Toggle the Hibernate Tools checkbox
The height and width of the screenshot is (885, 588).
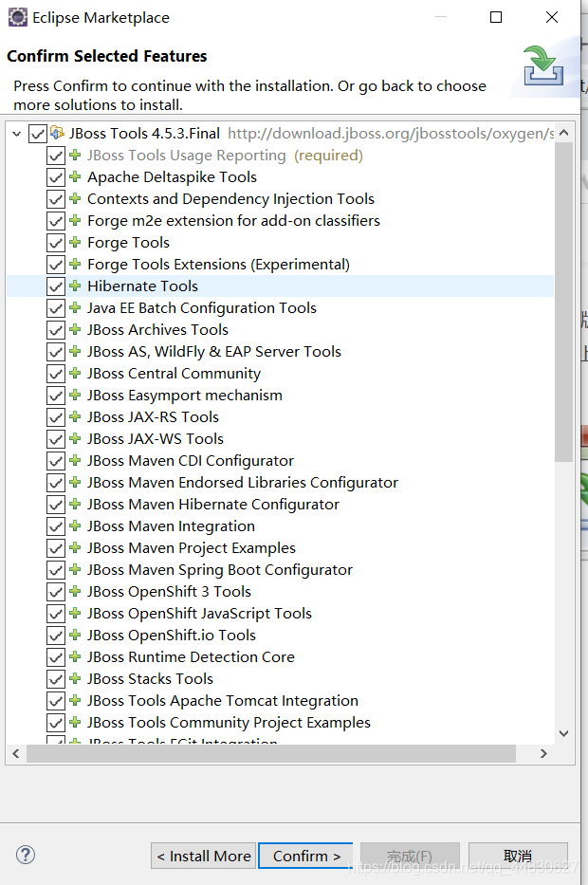(56, 286)
